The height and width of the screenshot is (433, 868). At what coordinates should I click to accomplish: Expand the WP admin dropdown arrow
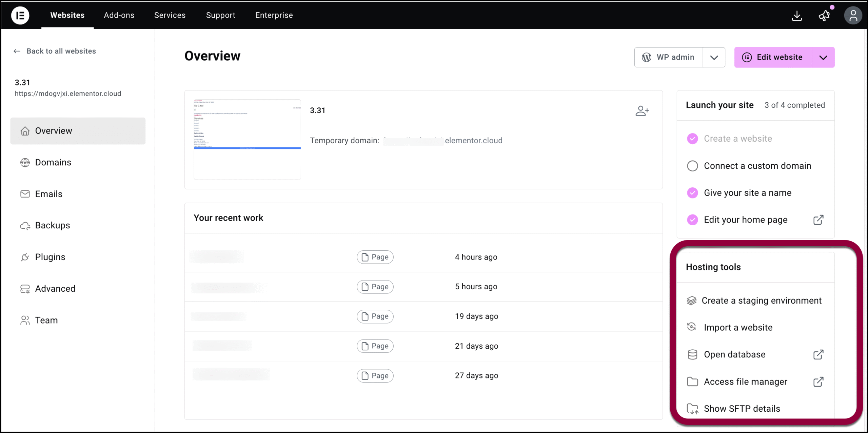(x=714, y=57)
